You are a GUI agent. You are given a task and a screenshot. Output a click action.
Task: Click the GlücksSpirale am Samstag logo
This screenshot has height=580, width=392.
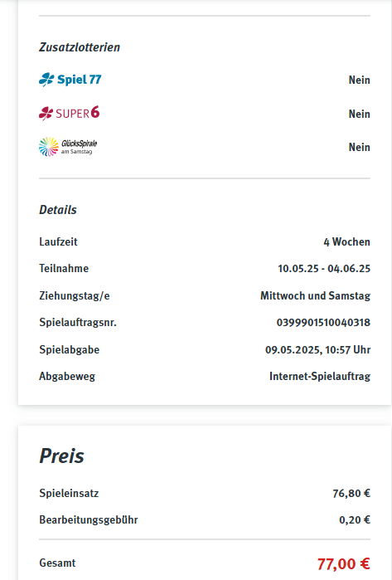[68, 147]
